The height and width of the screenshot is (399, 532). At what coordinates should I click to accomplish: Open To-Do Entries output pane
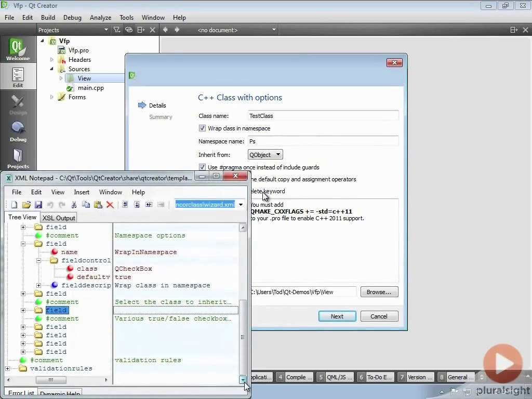pyautogui.click(x=375, y=377)
